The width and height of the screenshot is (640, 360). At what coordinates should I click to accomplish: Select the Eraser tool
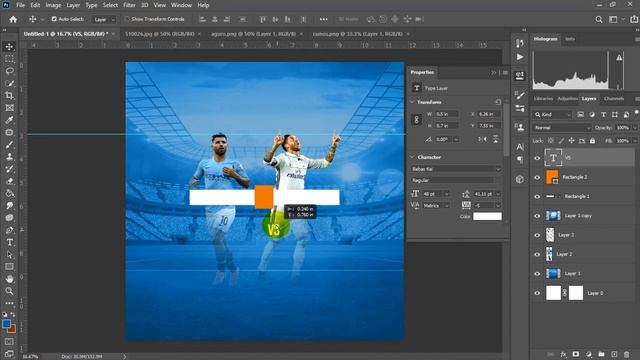9,181
